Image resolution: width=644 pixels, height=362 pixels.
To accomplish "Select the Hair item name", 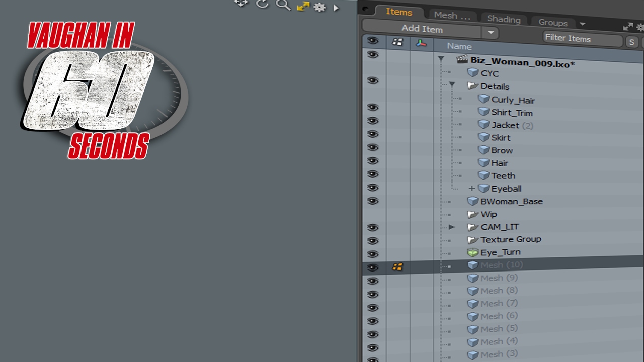I will pyautogui.click(x=500, y=163).
